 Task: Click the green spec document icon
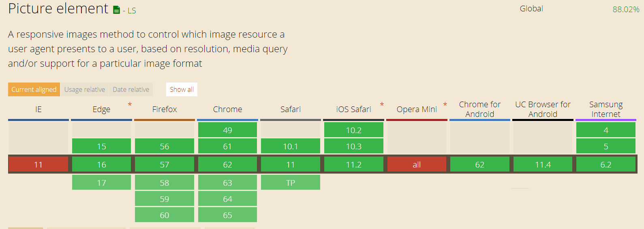pos(116,10)
